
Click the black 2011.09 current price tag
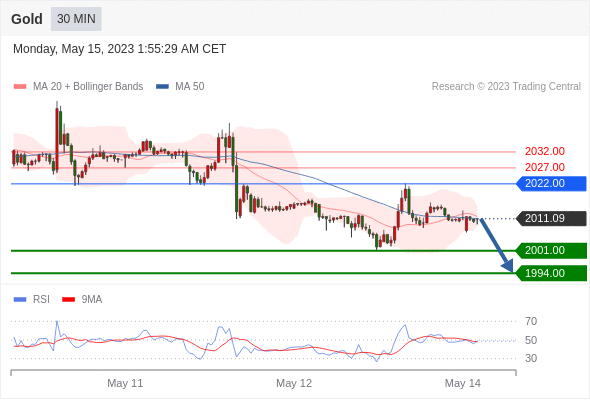coord(551,219)
